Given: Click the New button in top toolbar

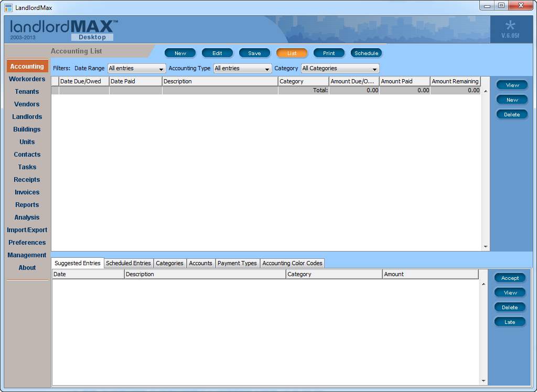Looking at the screenshot, I should pos(180,53).
